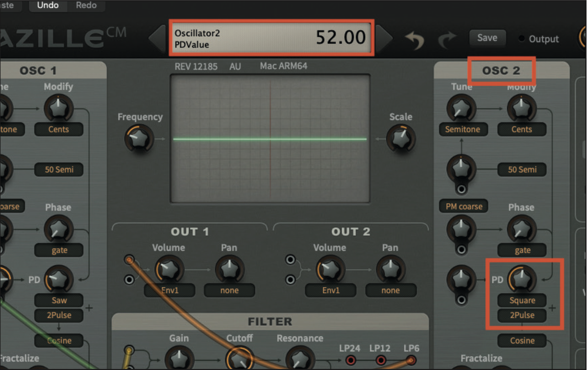Image resolution: width=588 pixels, height=370 pixels.
Task: Click the plus icon beside OSC 2 2Pulse slot
Action: [x=553, y=308]
